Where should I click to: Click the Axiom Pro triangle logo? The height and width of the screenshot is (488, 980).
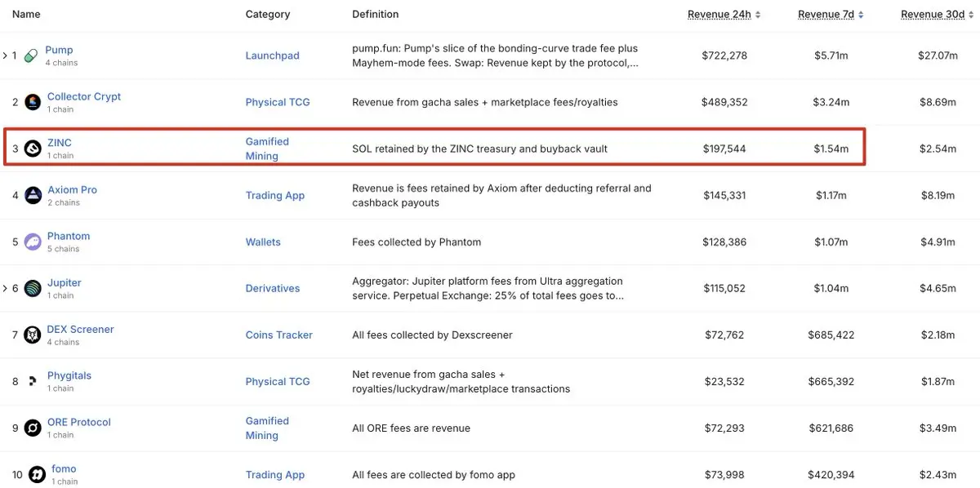click(x=33, y=195)
